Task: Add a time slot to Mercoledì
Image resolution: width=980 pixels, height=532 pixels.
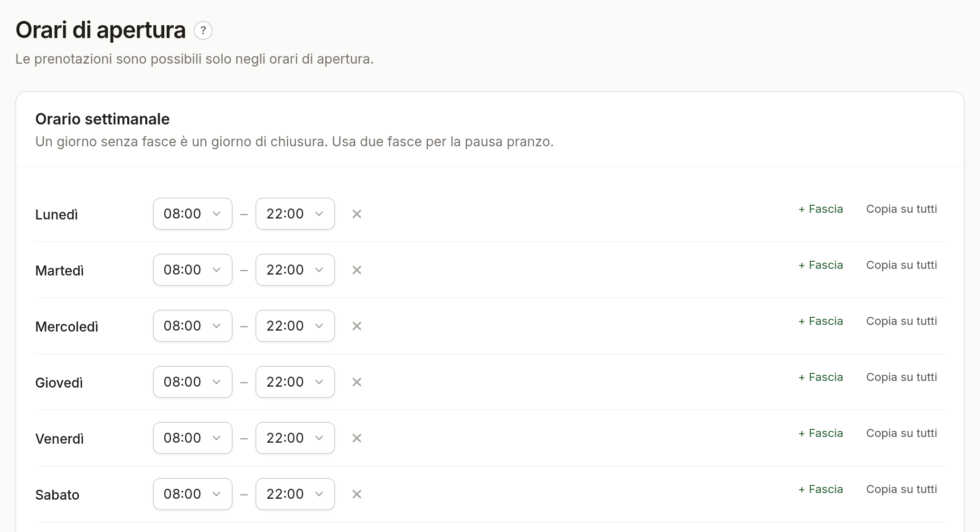Action: click(x=820, y=321)
